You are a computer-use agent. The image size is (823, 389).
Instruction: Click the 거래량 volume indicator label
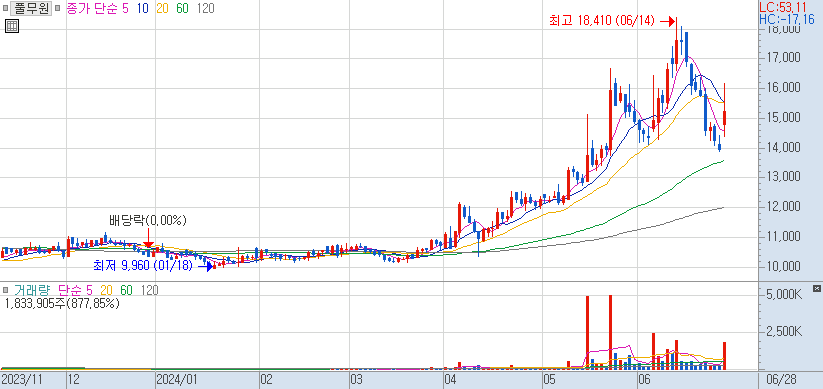click(31, 290)
